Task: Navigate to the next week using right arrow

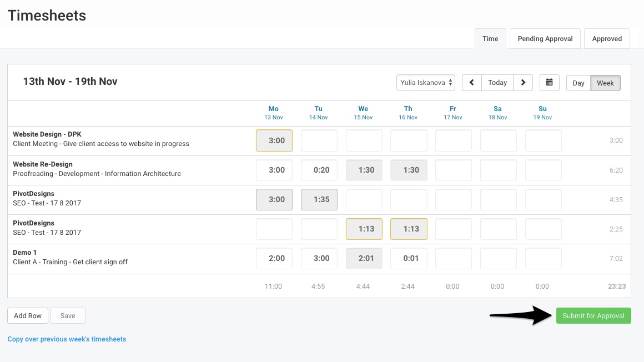Action: click(x=522, y=82)
